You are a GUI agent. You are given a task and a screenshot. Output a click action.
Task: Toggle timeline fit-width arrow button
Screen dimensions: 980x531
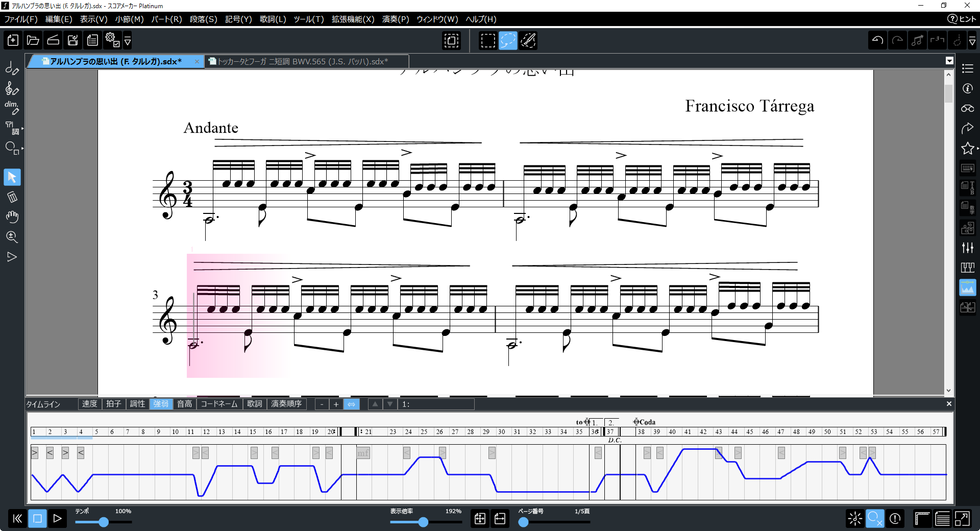pyautogui.click(x=351, y=404)
